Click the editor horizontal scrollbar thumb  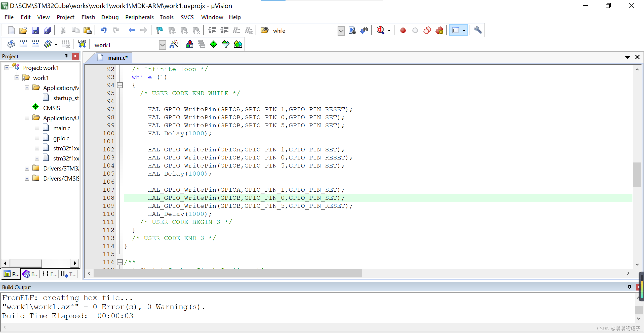(x=227, y=273)
